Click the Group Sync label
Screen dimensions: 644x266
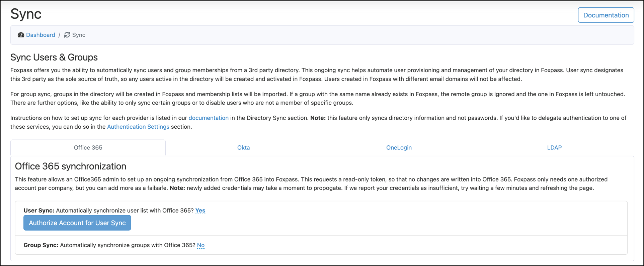click(x=41, y=245)
